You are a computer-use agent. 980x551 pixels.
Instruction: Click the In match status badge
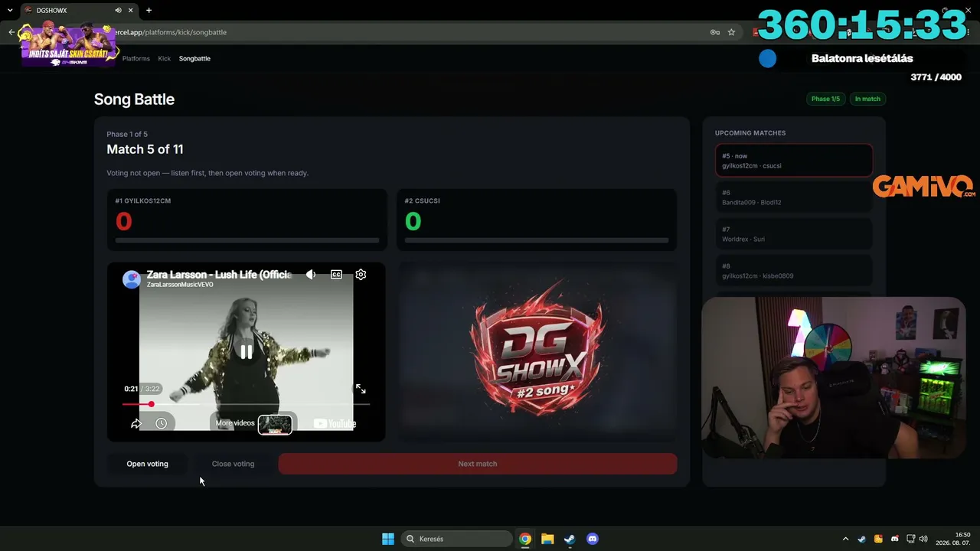click(867, 99)
